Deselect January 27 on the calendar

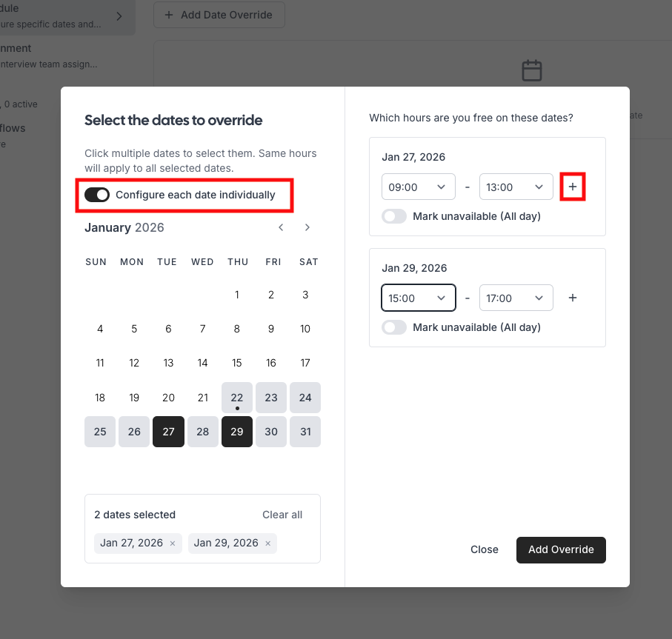(168, 432)
